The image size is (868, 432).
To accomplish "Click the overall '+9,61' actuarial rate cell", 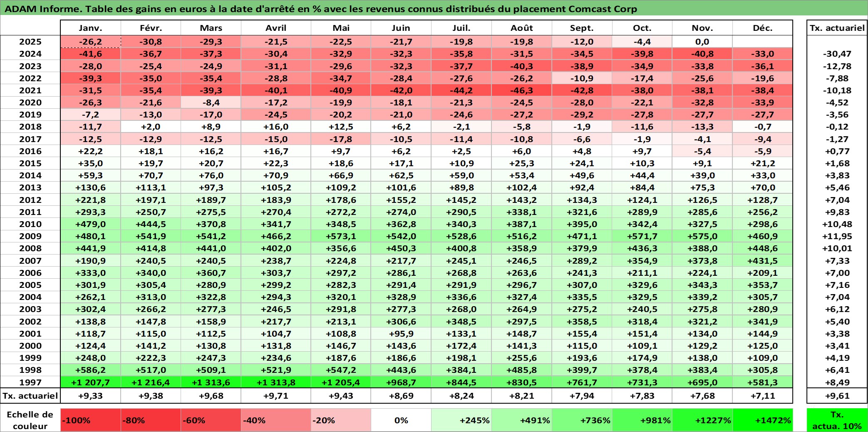I will tap(837, 396).
